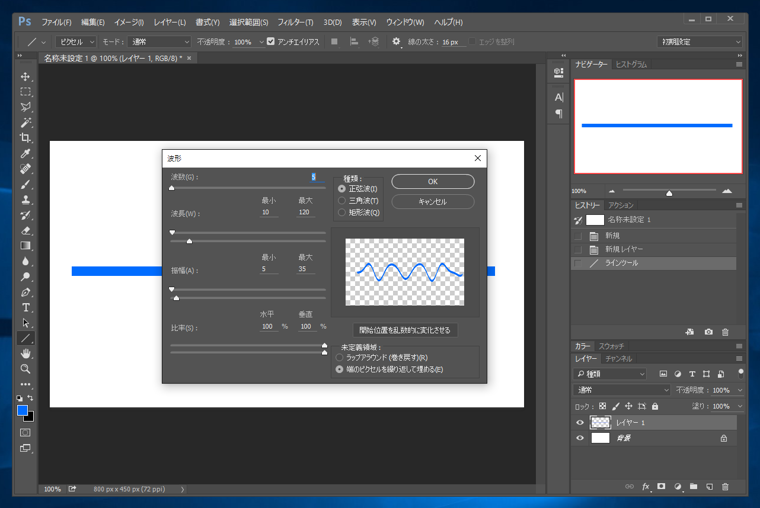The width and height of the screenshot is (760, 508).
Task: Hide the 背景 layer
Action: (x=580, y=438)
